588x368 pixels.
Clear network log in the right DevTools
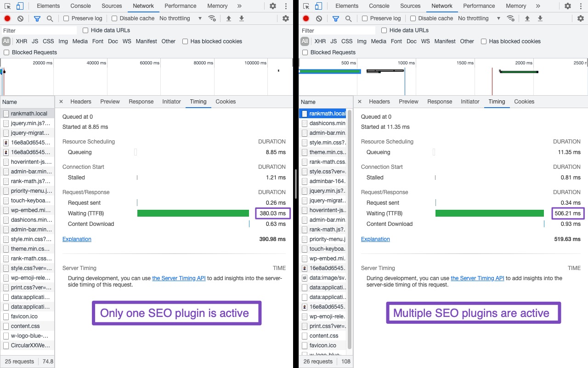pos(319,18)
